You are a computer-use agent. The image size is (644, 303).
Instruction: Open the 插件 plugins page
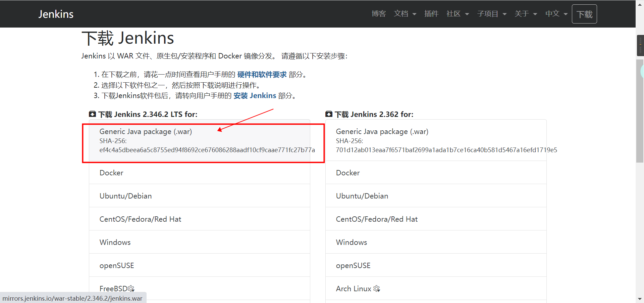[431, 14]
